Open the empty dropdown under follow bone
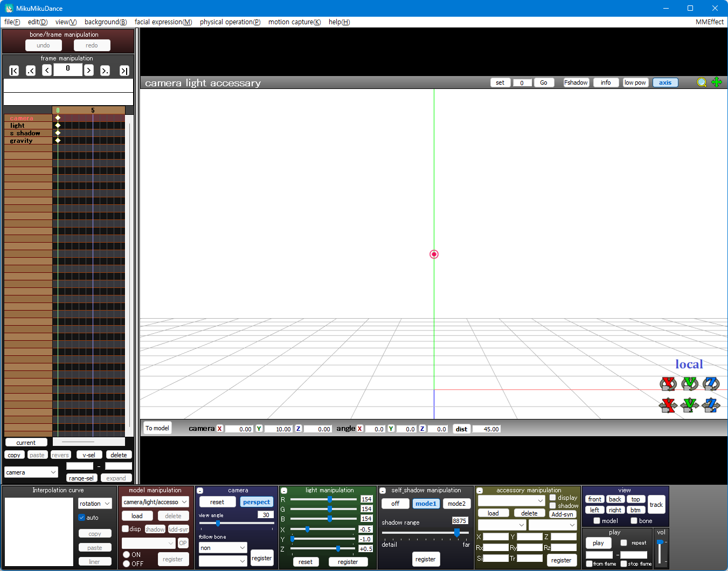This screenshot has height=571, width=728. 223,561
